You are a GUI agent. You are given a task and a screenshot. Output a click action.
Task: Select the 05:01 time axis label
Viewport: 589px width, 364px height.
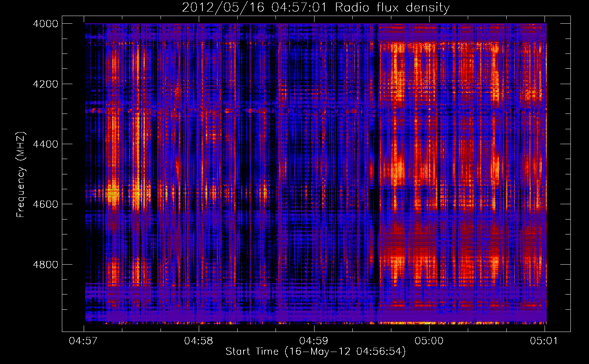click(x=544, y=341)
